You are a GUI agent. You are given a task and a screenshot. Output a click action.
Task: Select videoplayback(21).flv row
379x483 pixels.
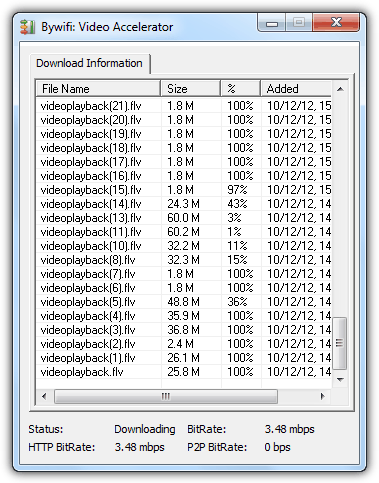click(184, 106)
